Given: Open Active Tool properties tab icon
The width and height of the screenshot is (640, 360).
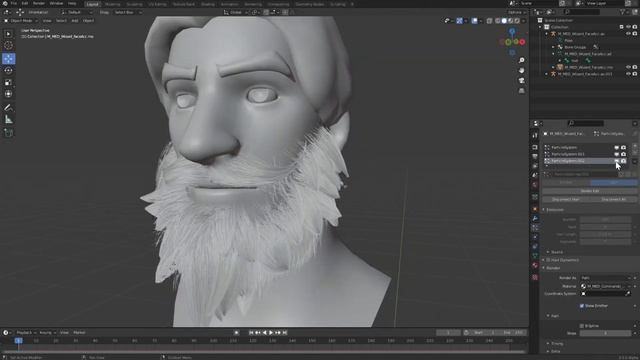Looking at the screenshot, I should 535,135.
